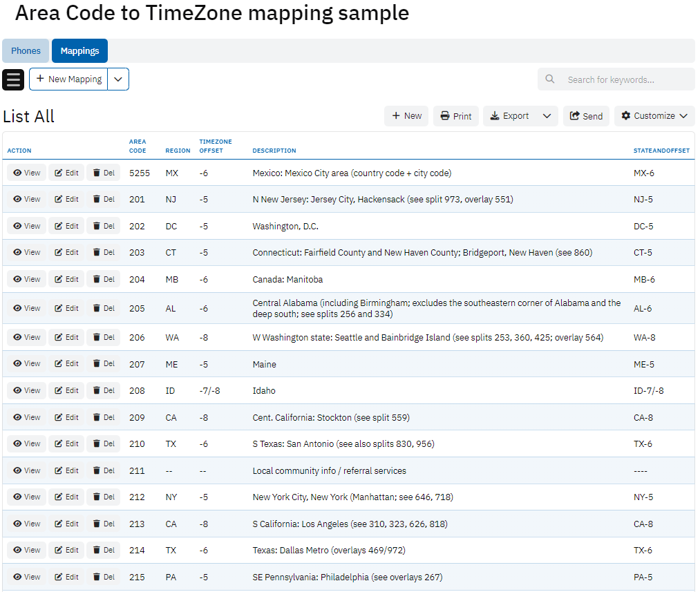Edit the 212 New York City row
The height and width of the screenshot is (592, 700).
(66, 497)
